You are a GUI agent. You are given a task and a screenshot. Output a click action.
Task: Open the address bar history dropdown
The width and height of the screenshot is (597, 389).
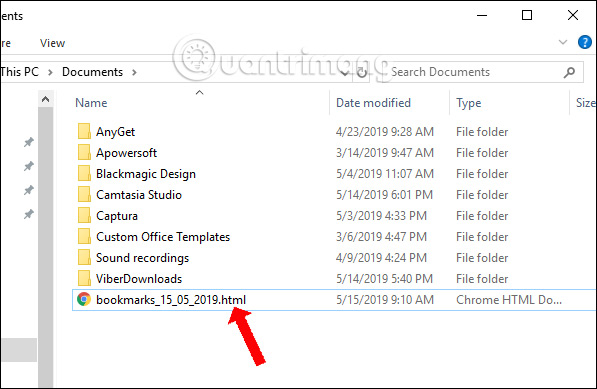pyautogui.click(x=344, y=72)
